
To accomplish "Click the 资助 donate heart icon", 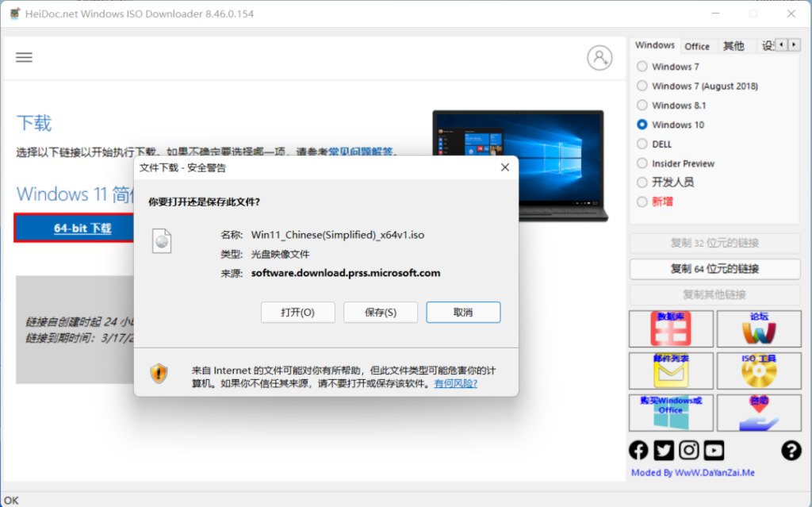I will (x=759, y=412).
